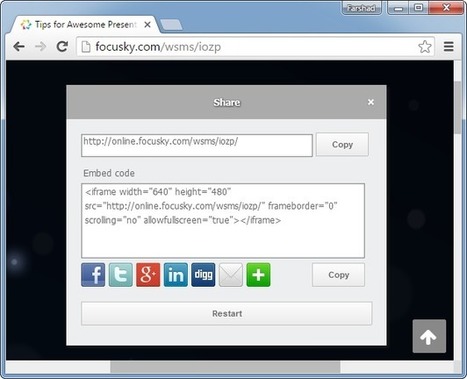Open the Chrome menu
This screenshot has width=467, height=379.
[449, 47]
